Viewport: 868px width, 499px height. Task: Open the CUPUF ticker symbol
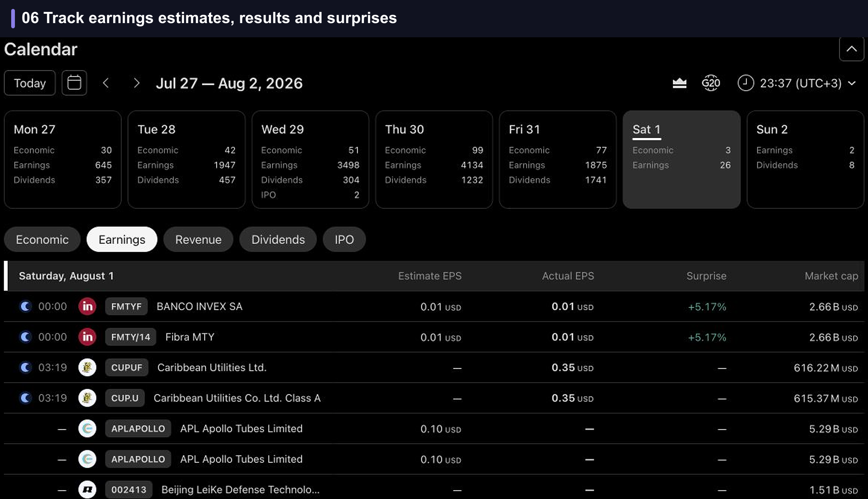point(127,368)
